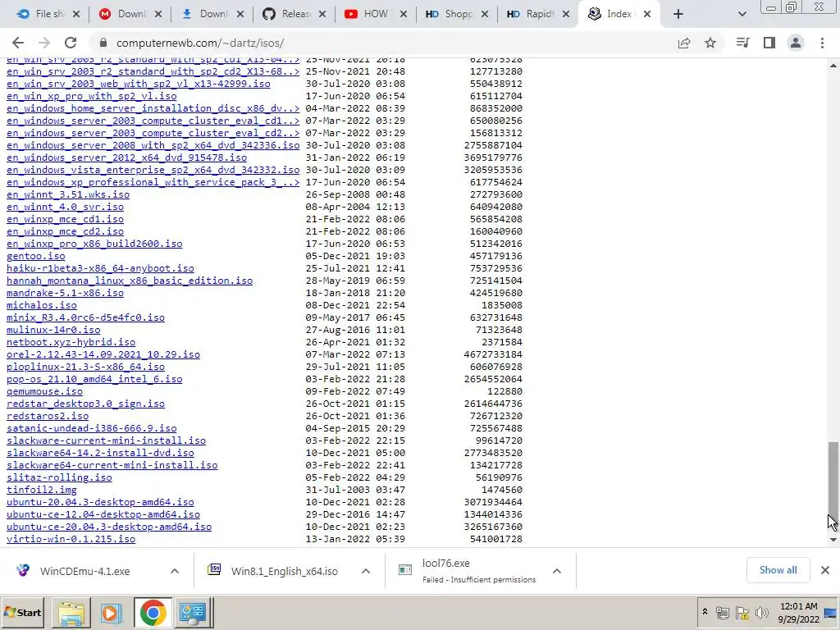Switch to the GitHub Releases tab
The width and height of the screenshot is (840, 630).
[x=294, y=15]
